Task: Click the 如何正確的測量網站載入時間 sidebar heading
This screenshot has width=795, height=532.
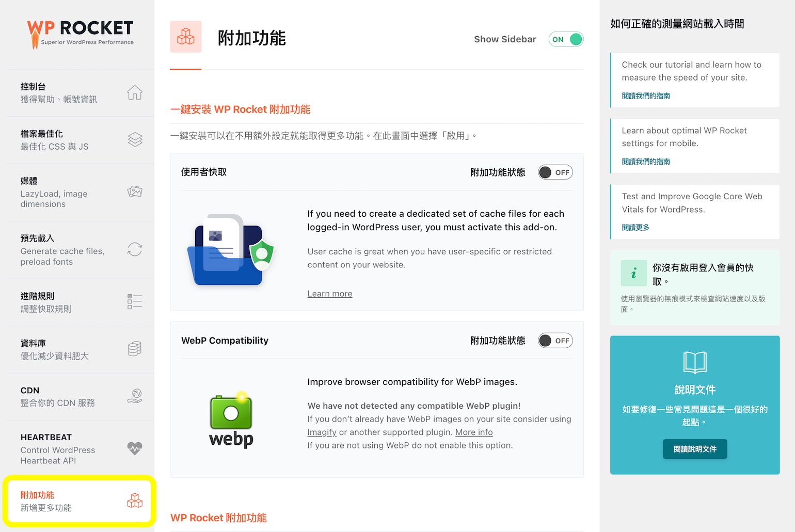Action: [x=677, y=24]
